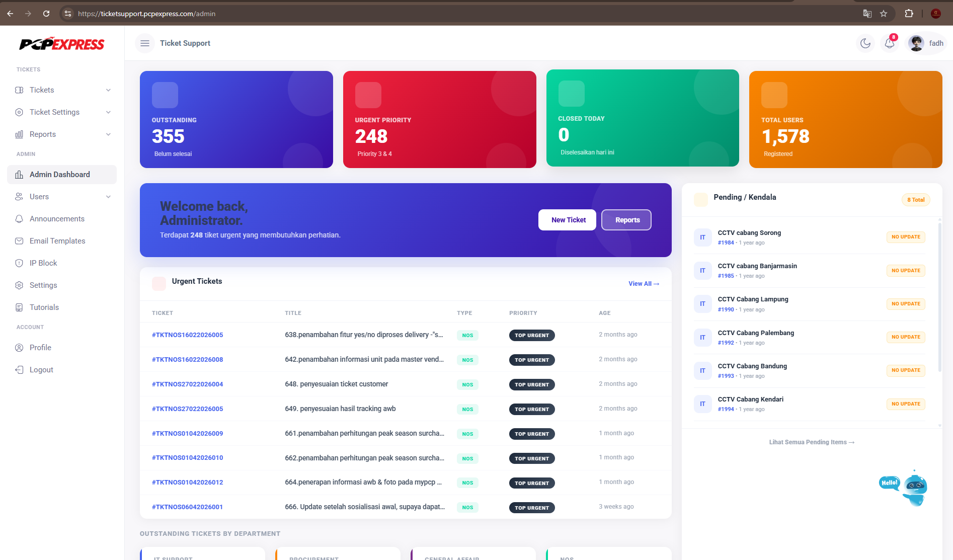Click title 649. penyesuaian hasil tracking awb
This screenshot has width=953, height=560.
(340, 409)
